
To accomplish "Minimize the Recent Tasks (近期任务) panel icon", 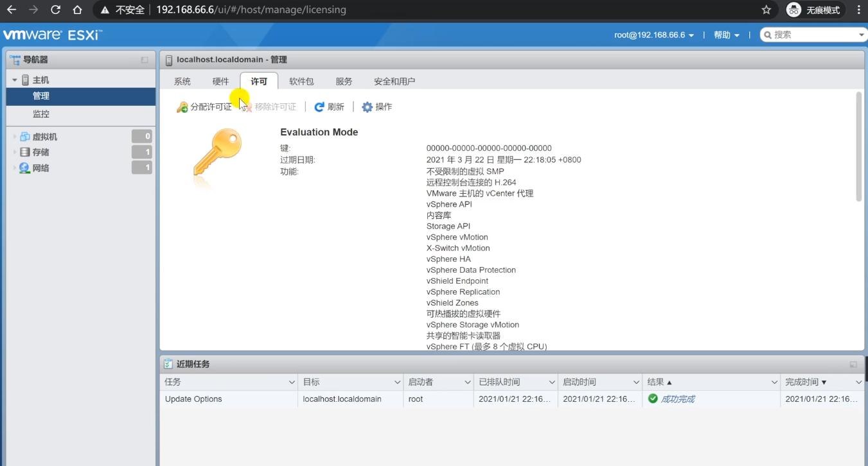I will click(x=853, y=365).
